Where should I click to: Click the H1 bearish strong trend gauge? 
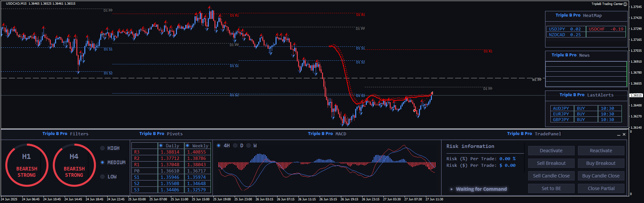tap(27, 165)
